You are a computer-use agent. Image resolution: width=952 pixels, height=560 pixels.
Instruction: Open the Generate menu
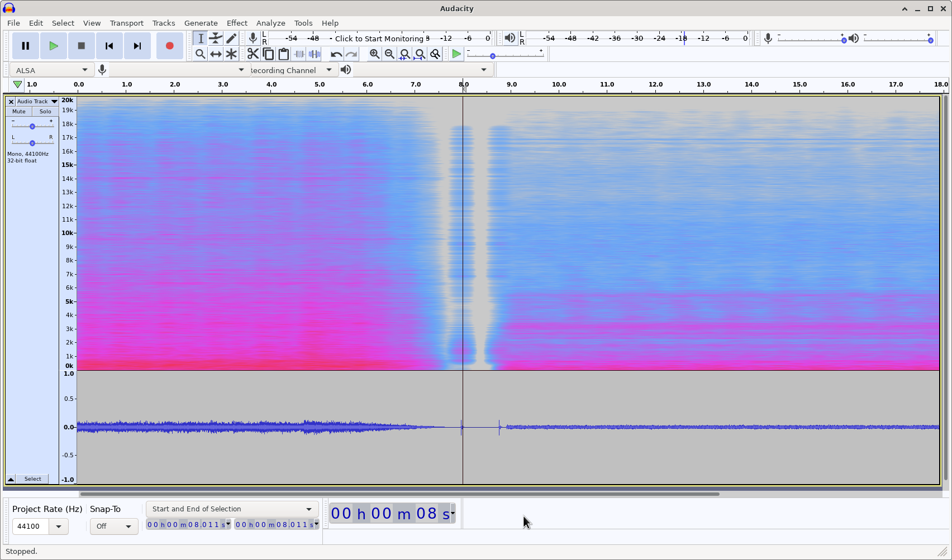pyautogui.click(x=201, y=23)
